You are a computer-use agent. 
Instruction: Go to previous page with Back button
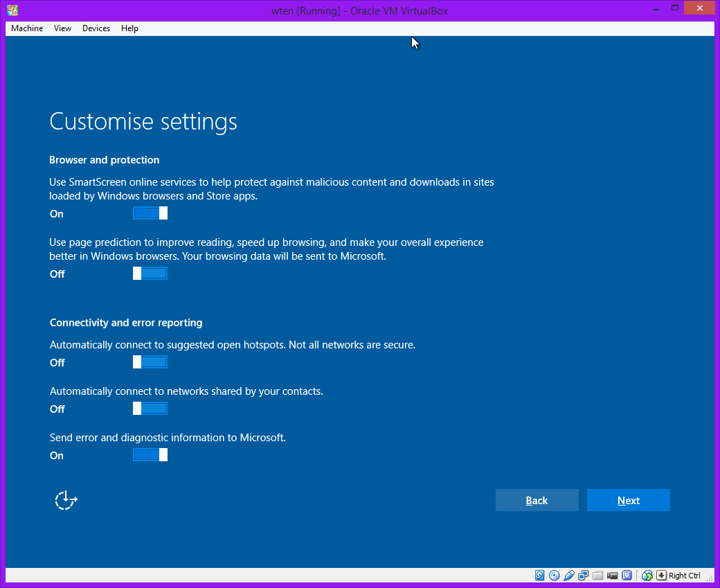pyautogui.click(x=537, y=500)
